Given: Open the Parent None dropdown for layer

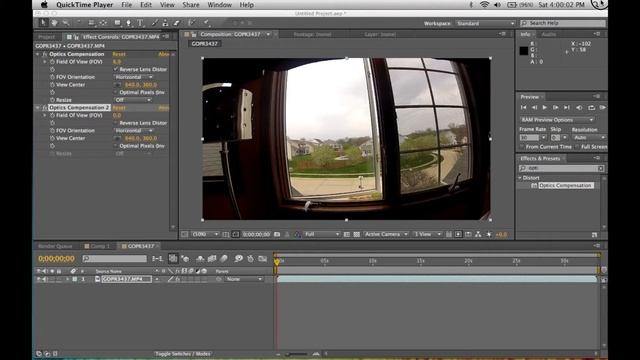Looking at the screenshot, I should (x=244, y=279).
